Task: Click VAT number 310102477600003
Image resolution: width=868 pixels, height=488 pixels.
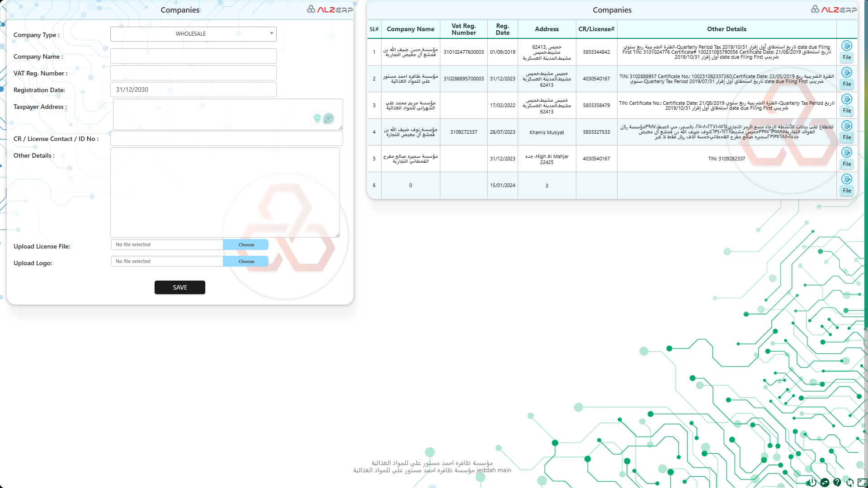Action: 464,52
